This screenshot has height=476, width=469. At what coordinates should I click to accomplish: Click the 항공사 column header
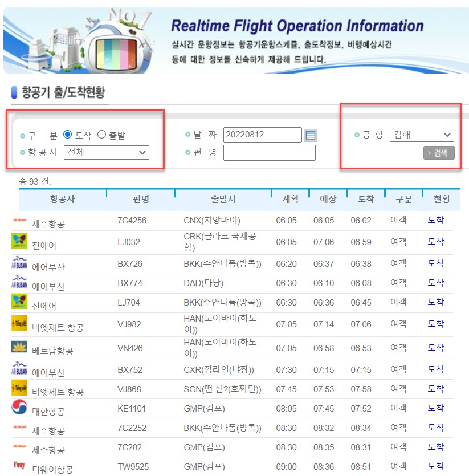[62, 199]
